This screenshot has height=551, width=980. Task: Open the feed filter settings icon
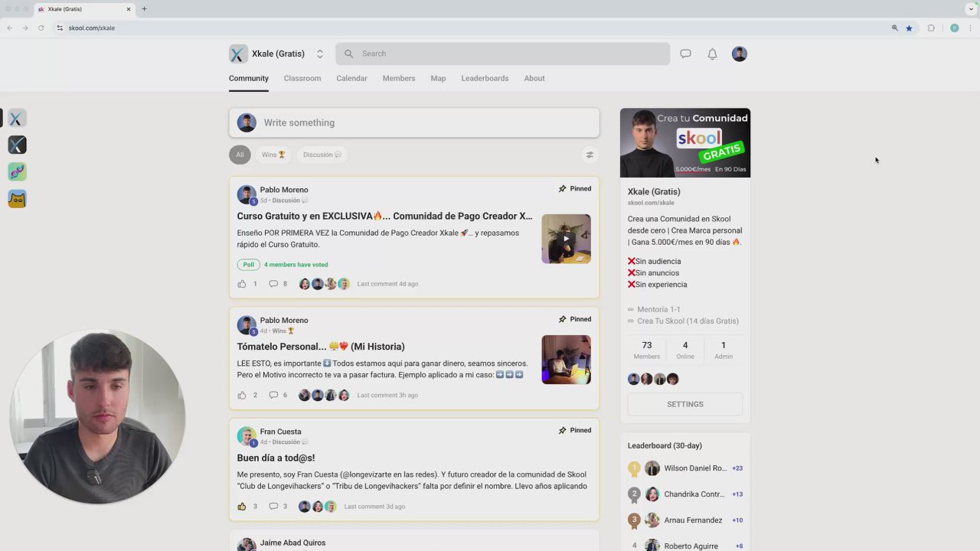(590, 155)
